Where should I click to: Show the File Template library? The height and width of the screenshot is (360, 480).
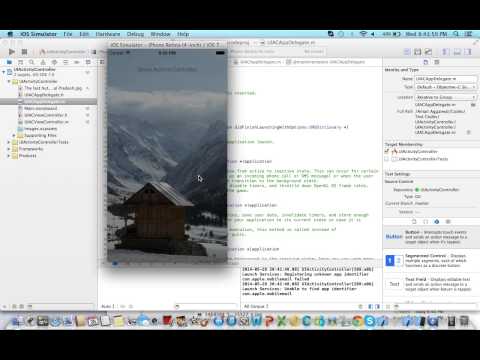[x=414, y=222]
